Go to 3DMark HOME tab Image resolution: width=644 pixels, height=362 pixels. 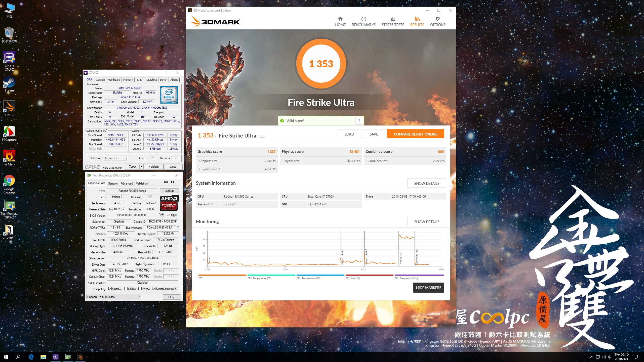click(x=340, y=22)
